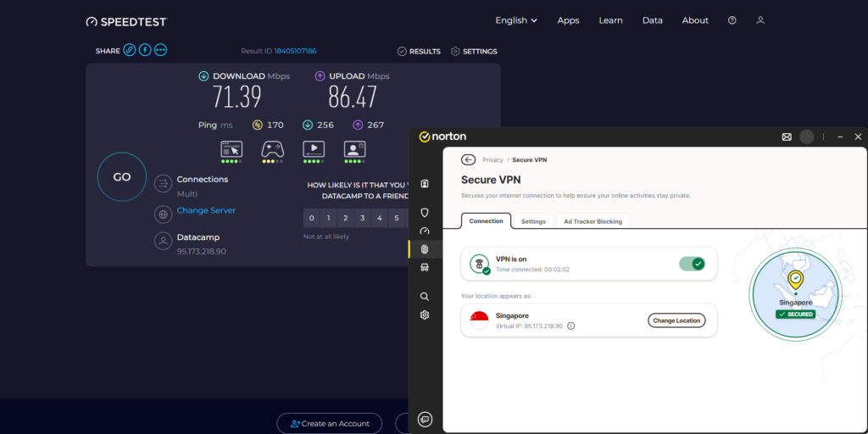Screen dimensions: 868x434
Task: Rate likelihood 0 in survey
Action: [312, 218]
